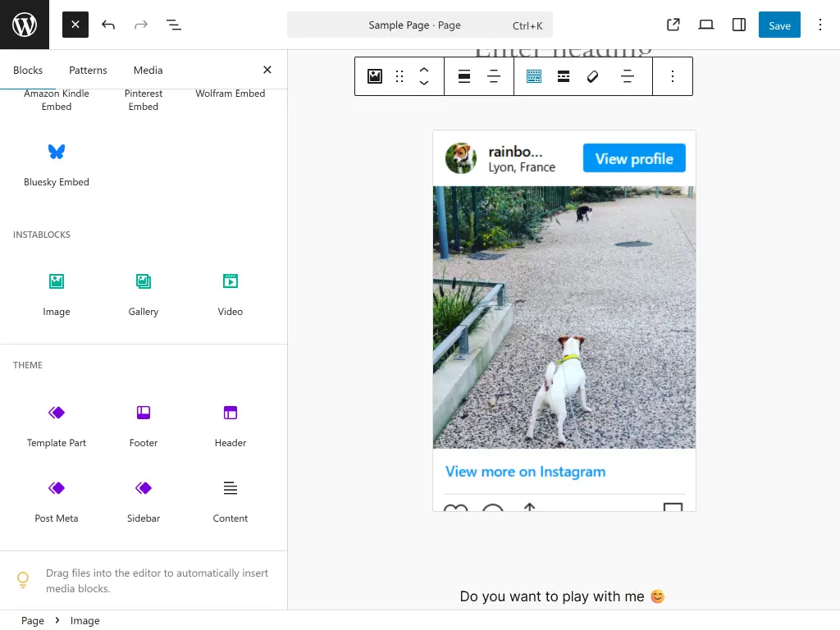Open the Document Overview list view

(x=174, y=25)
